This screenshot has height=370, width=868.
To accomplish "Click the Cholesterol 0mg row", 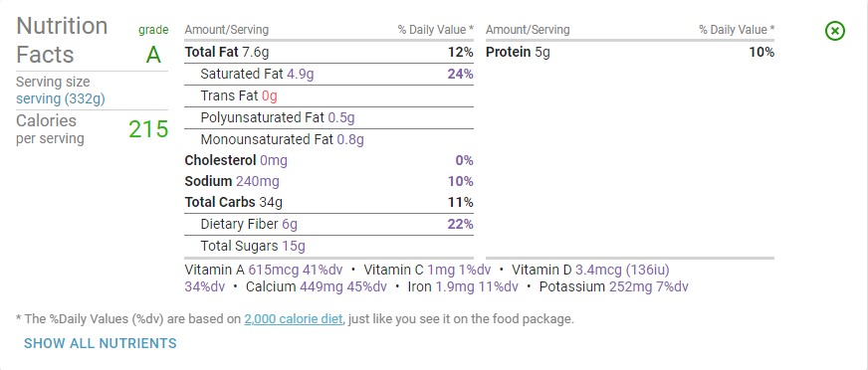I will tap(328, 160).
